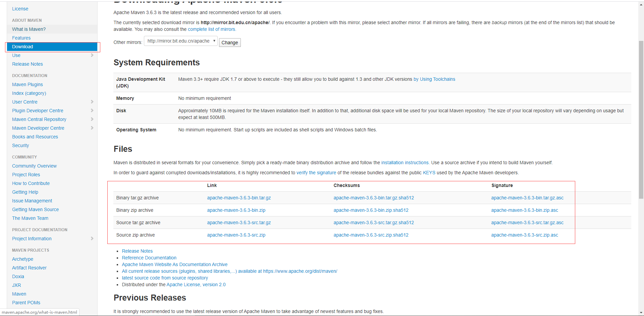Screen dimensions: 644x316
Task: Open Project Roles page
Action: 26,175
